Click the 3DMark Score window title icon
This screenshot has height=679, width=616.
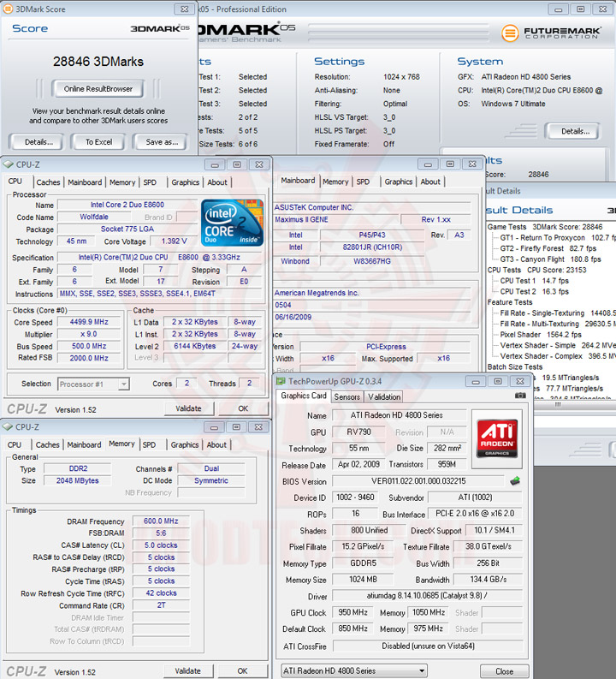[8, 9]
